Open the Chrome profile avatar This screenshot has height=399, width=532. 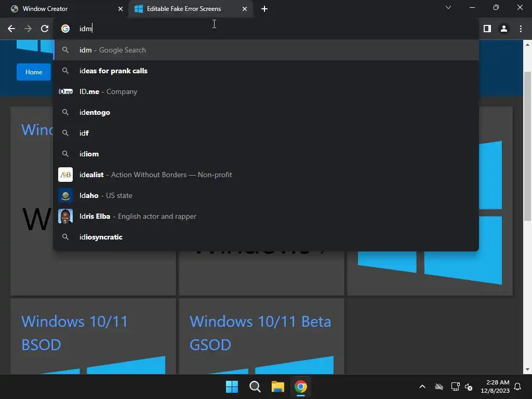504,29
